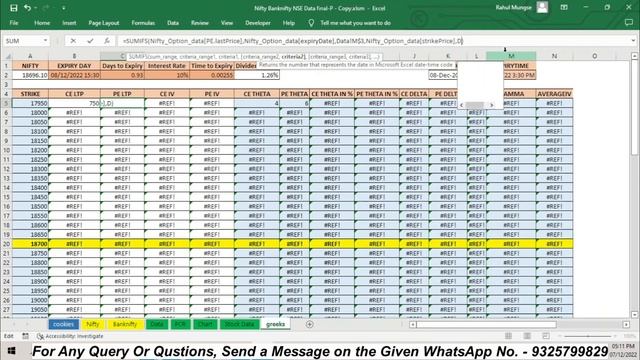Click the vertical scrollbar down arrow

click(x=634, y=314)
